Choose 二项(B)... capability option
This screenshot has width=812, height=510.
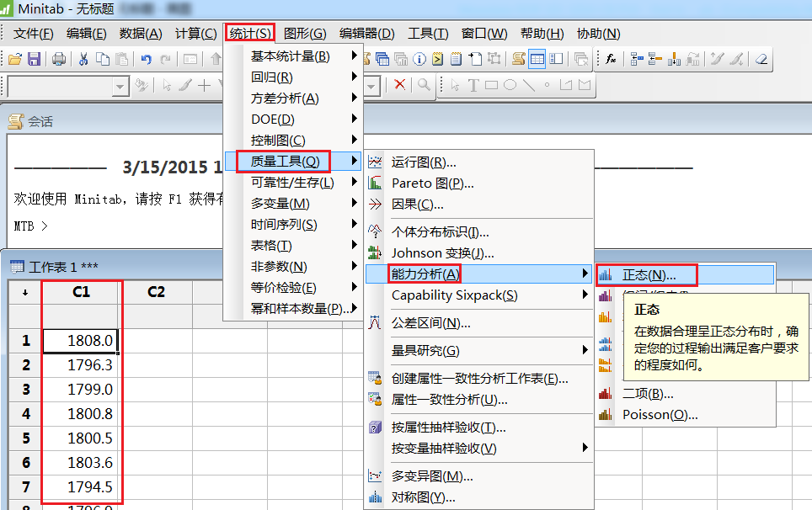pyautogui.click(x=686, y=394)
